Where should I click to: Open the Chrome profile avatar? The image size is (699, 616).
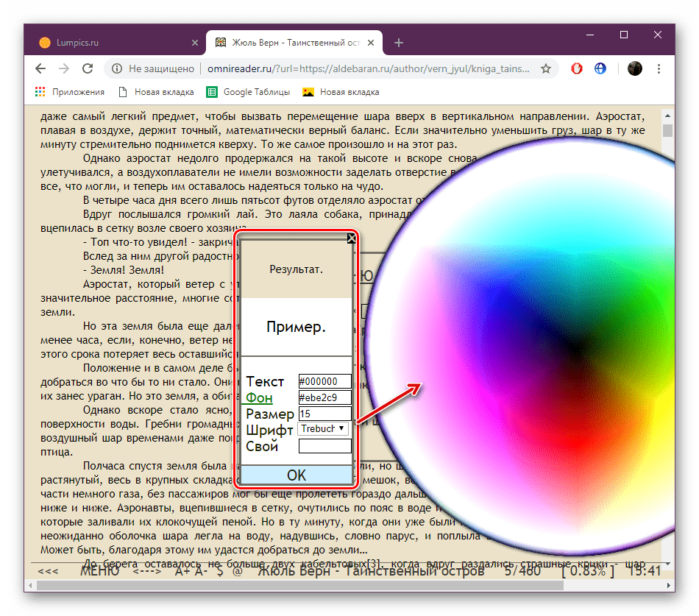[635, 68]
